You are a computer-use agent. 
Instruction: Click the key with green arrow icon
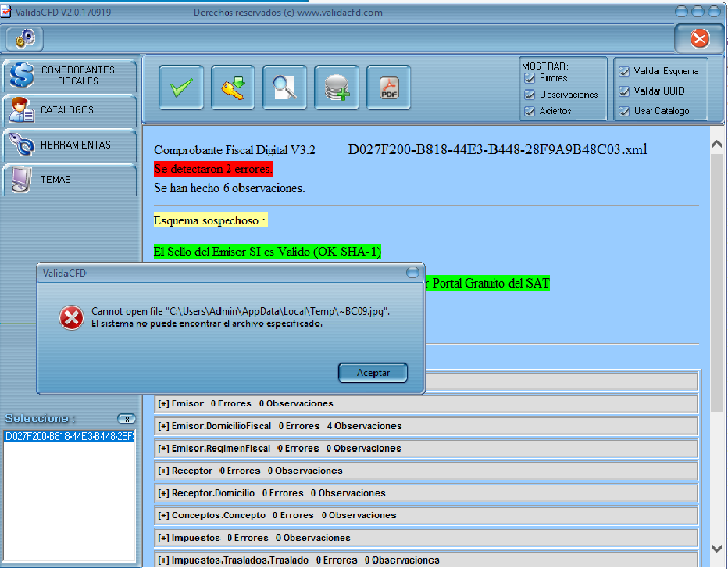pyautogui.click(x=233, y=88)
